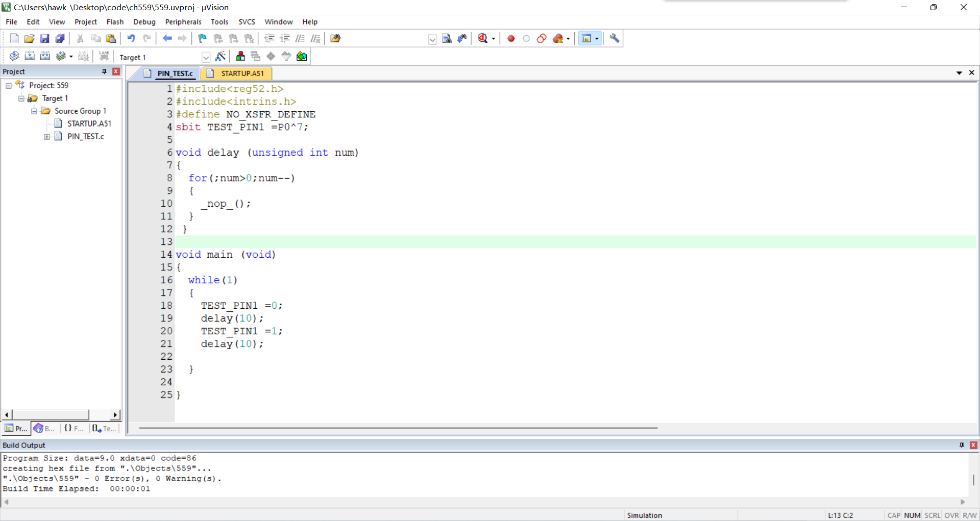Switch to the Functions tab in the Project panel
The height and width of the screenshot is (521, 980).
coord(74,429)
